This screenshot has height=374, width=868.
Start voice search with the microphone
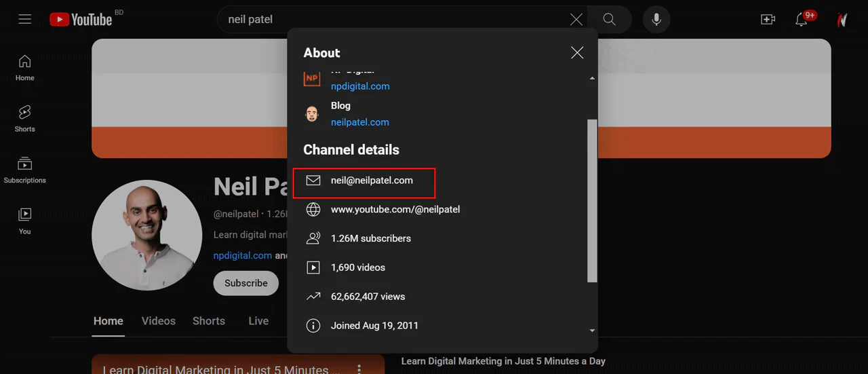[x=656, y=20]
